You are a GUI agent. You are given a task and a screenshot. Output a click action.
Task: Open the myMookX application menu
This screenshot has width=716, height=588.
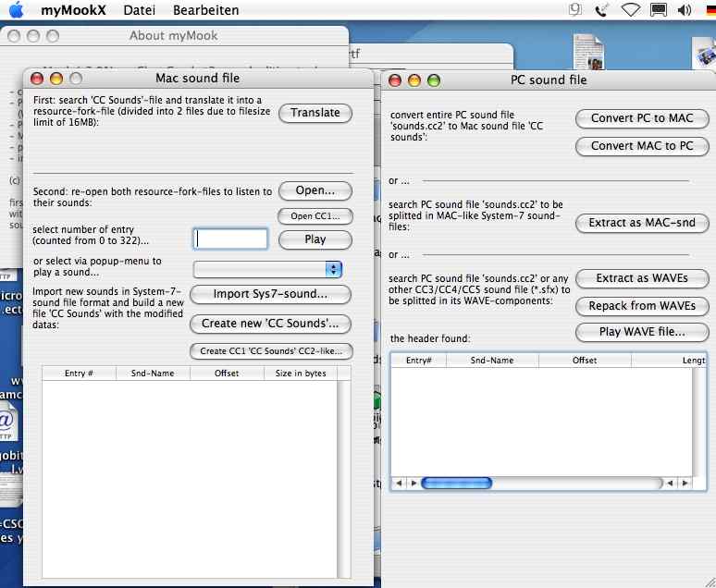(73, 10)
